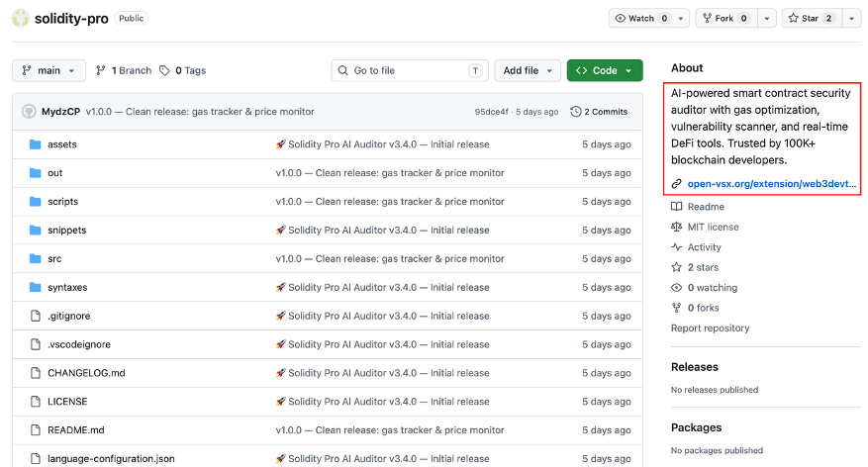
Task: Click the MydzCP author avatar
Action: click(29, 111)
